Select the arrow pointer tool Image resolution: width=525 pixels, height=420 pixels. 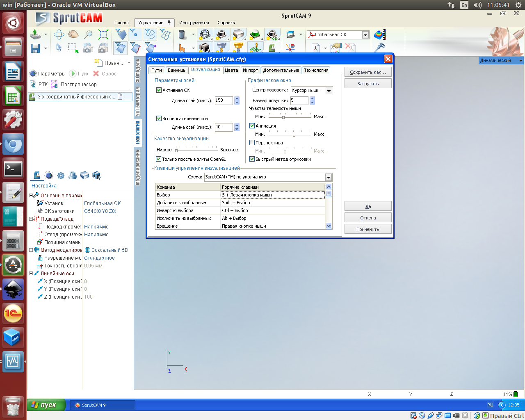point(59,48)
